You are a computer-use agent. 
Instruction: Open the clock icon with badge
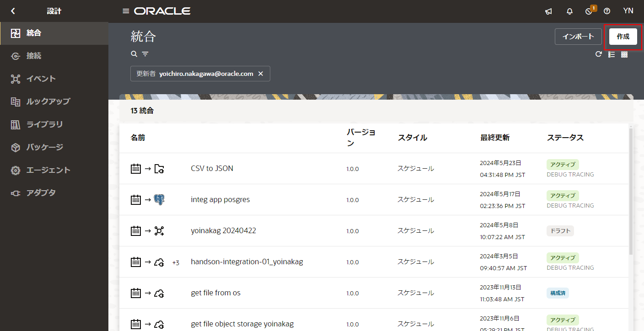click(589, 11)
